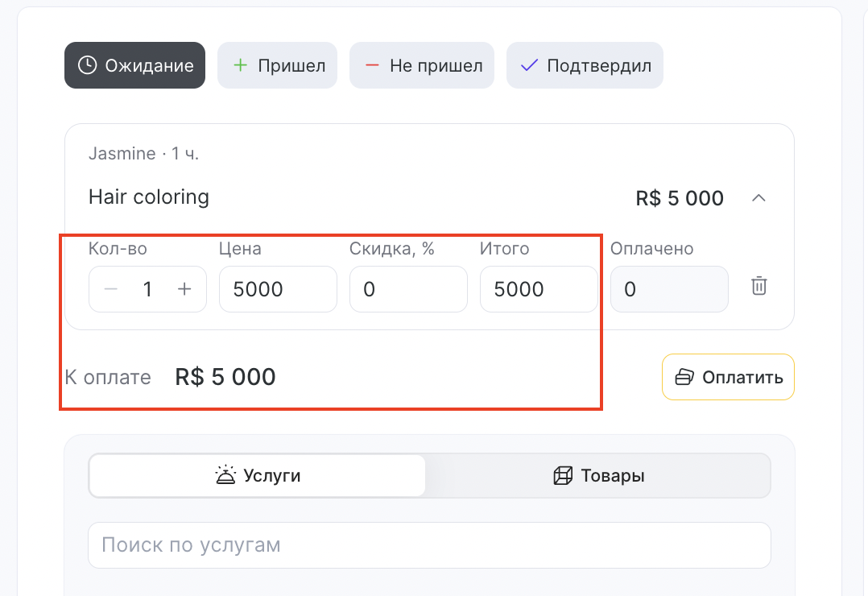Switch to the Товары tab
This screenshot has height=596, width=868.
click(597, 475)
